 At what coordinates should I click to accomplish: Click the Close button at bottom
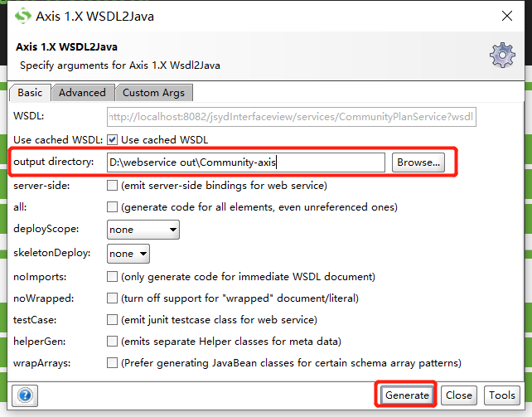pyautogui.click(x=459, y=395)
